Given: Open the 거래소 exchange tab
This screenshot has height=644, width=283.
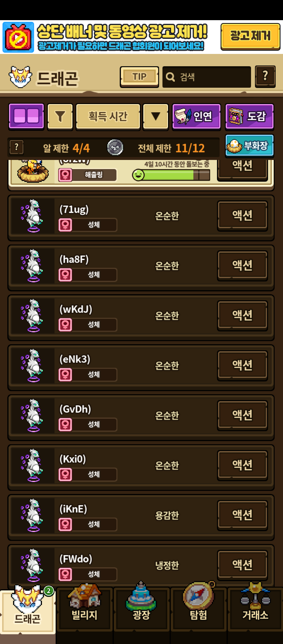Looking at the screenshot, I should pyautogui.click(x=255, y=607).
